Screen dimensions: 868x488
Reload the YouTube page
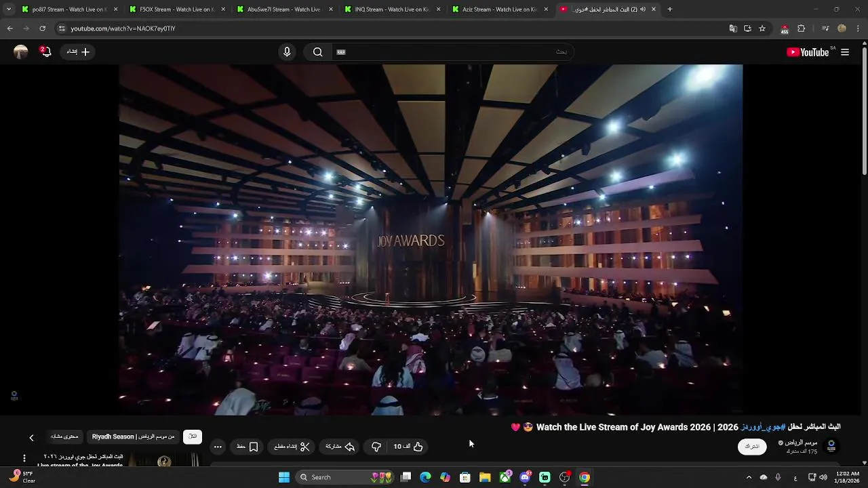[x=42, y=28]
